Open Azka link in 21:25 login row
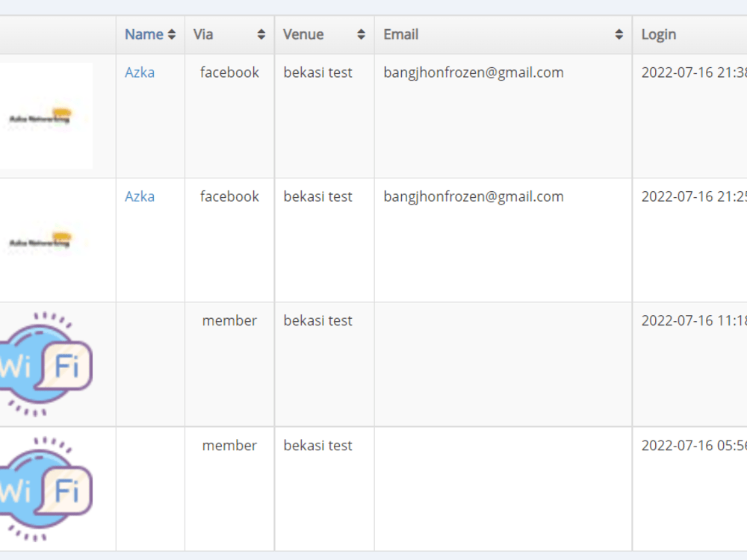Viewport: 747px width, 560px height. click(x=140, y=196)
